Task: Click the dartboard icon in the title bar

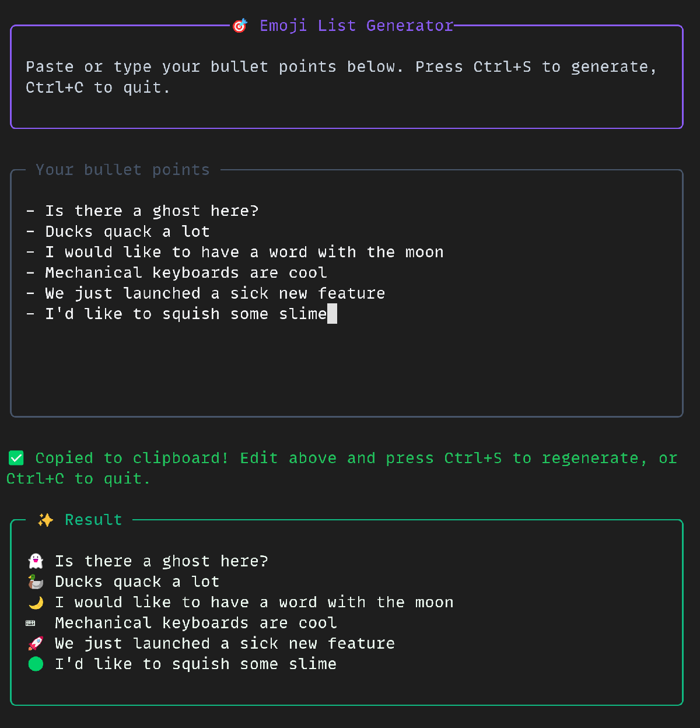Action: 239,26
